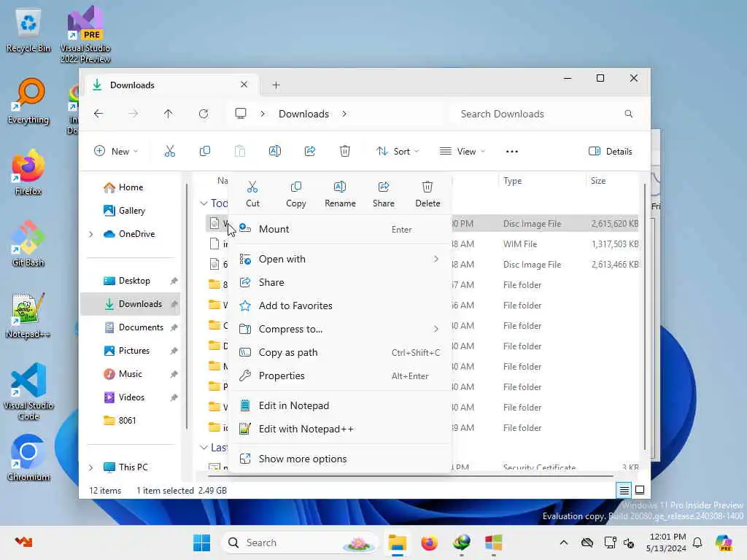Open Home in navigation pane

131,187
